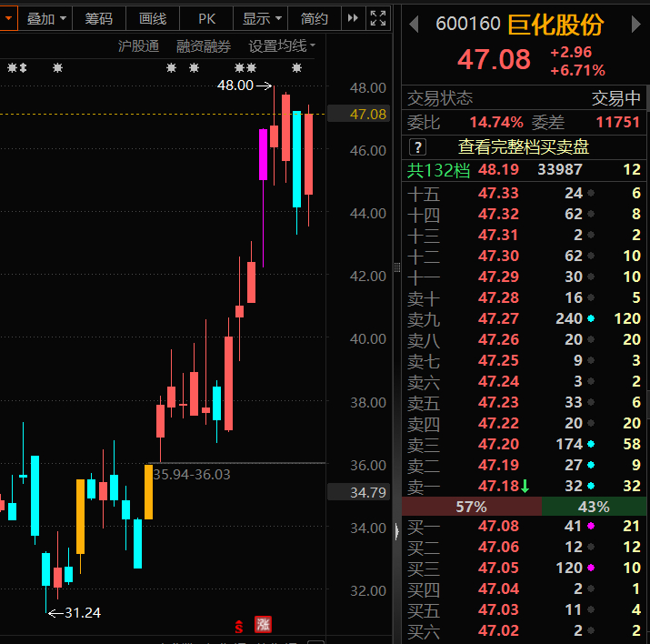Open the orange dropdown arrow in the toolbar
650x644 pixels.
tap(8, 18)
